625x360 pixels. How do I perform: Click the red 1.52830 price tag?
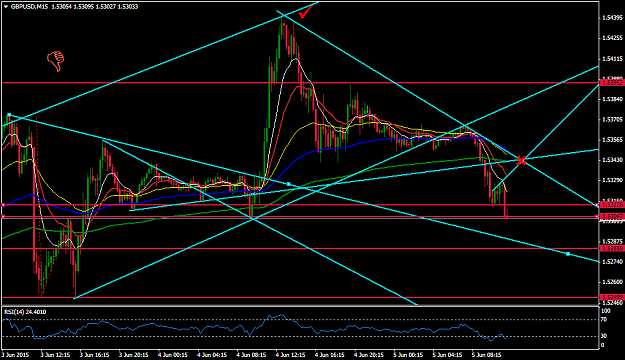(x=611, y=248)
